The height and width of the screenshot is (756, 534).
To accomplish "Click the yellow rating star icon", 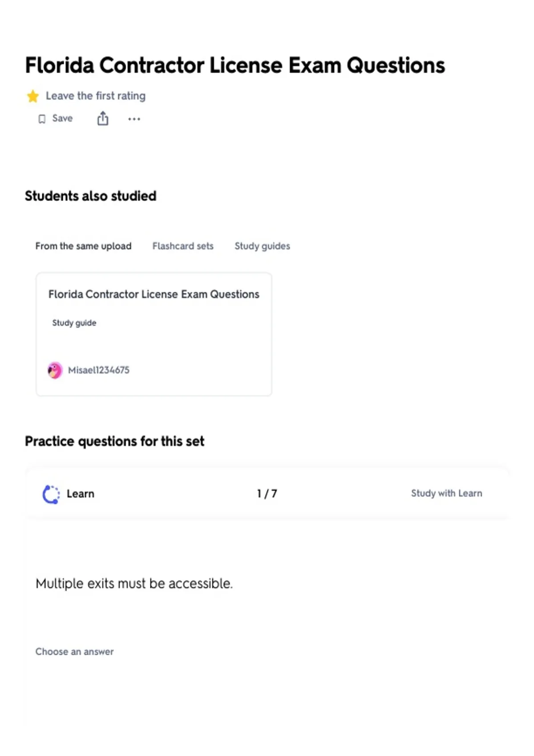I will pyautogui.click(x=32, y=96).
